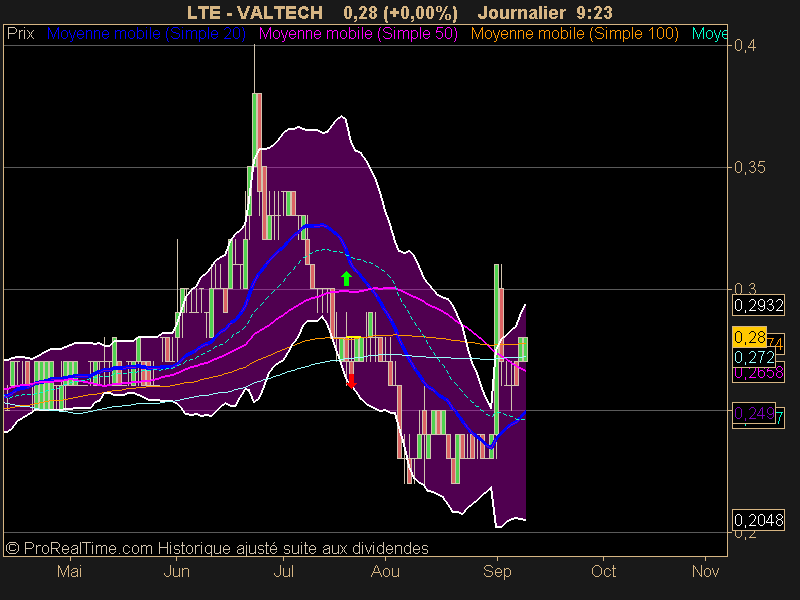Click the red down arrow signal marker
The image size is (800, 600).
(351, 381)
